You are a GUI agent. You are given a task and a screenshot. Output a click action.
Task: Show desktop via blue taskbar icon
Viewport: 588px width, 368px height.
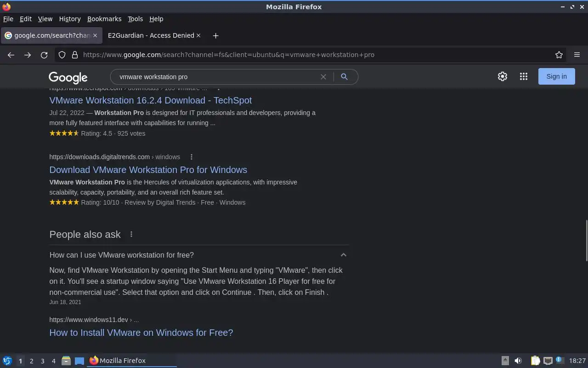coord(79,361)
